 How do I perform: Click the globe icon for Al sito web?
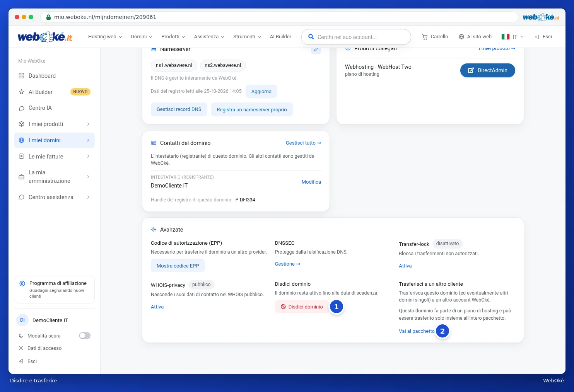coord(461,37)
